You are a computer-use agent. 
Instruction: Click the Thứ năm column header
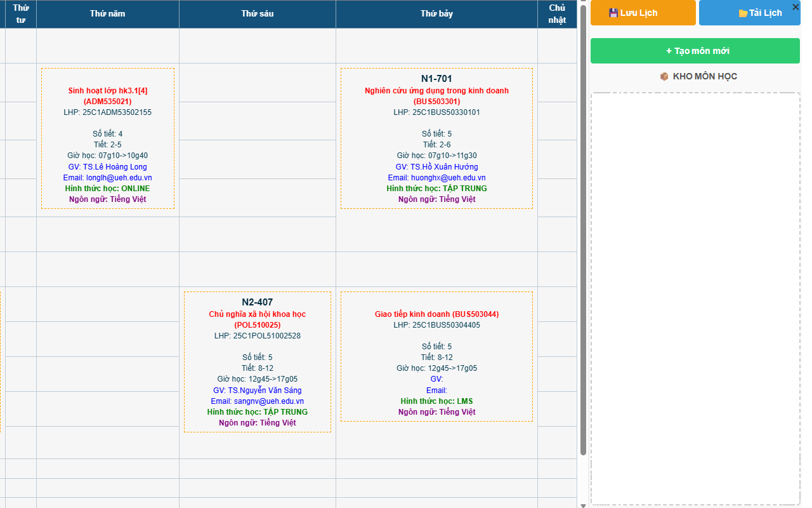tap(108, 14)
